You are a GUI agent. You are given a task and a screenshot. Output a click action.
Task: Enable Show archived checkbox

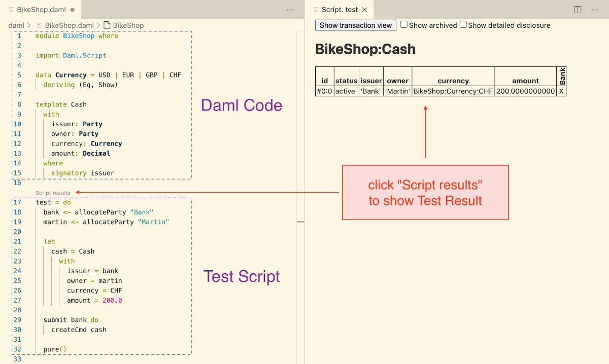404,24
